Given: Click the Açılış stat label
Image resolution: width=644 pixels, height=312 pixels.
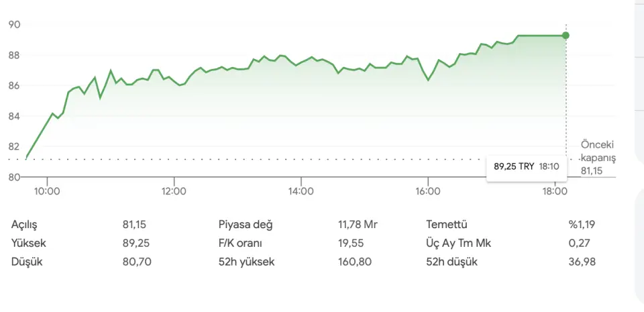Looking at the screenshot, I should tap(29, 225).
